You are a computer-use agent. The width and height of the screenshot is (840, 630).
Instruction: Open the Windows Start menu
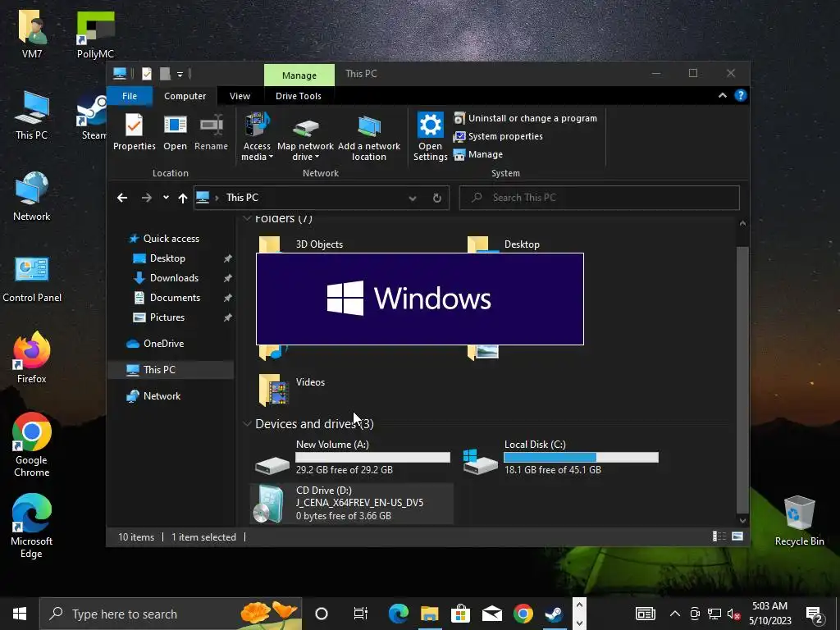(x=20, y=614)
